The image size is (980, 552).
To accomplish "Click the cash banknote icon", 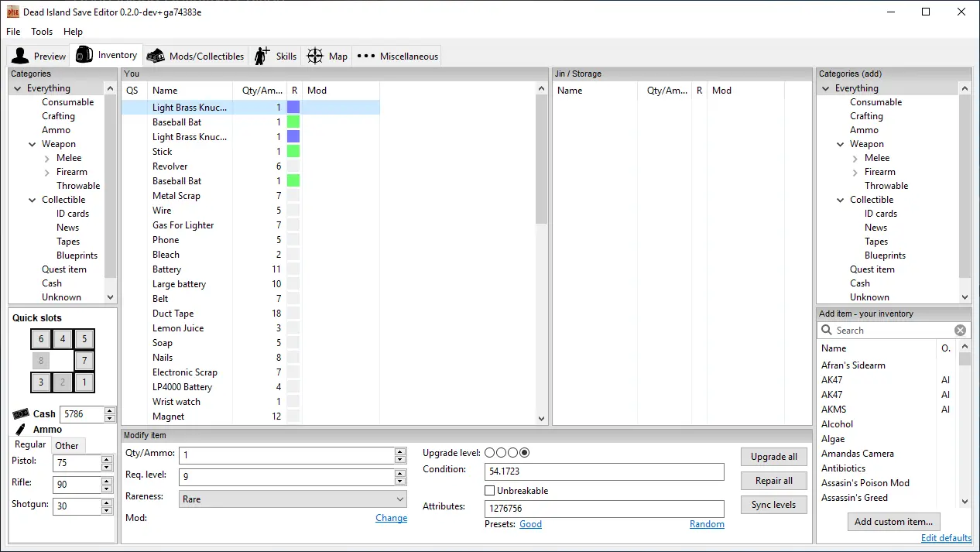I will pos(21,414).
